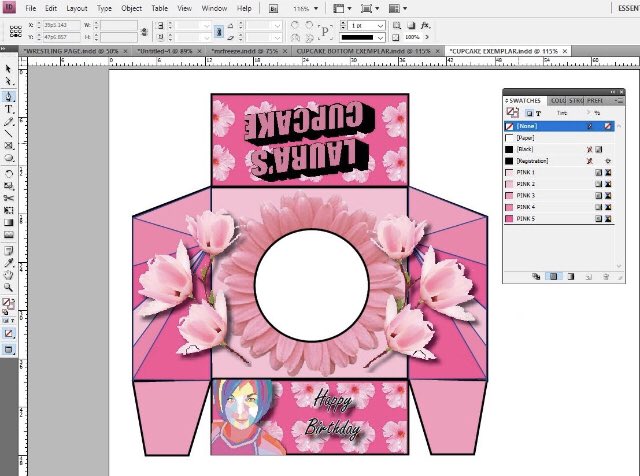Switch to Color panel tab
640x476 pixels.
558,100
